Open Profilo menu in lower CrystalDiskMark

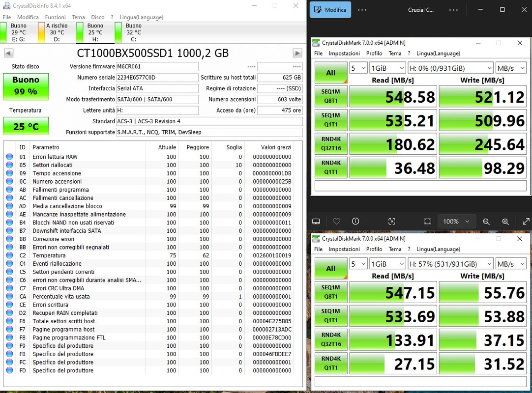click(374, 249)
